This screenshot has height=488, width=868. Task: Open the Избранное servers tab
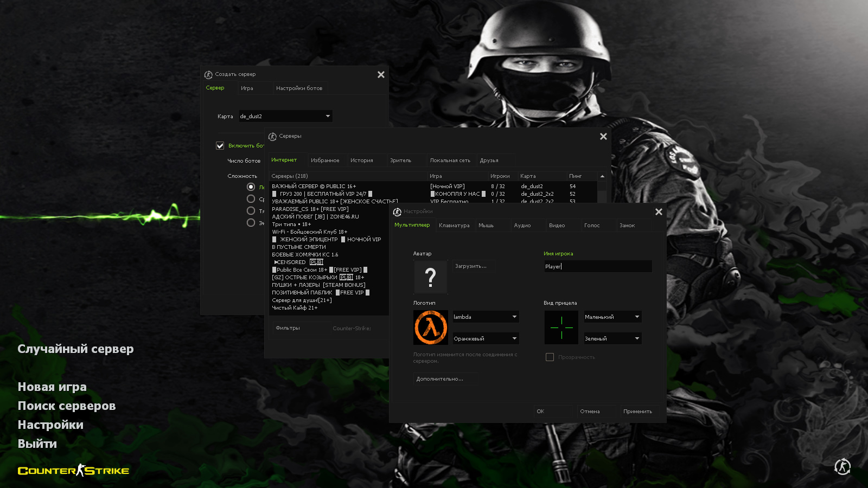click(325, 160)
